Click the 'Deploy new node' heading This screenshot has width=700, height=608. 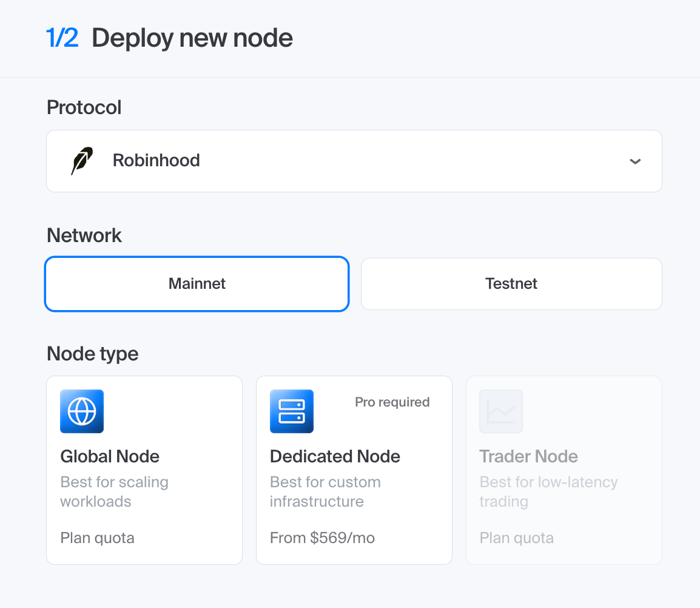tap(192, 38)
